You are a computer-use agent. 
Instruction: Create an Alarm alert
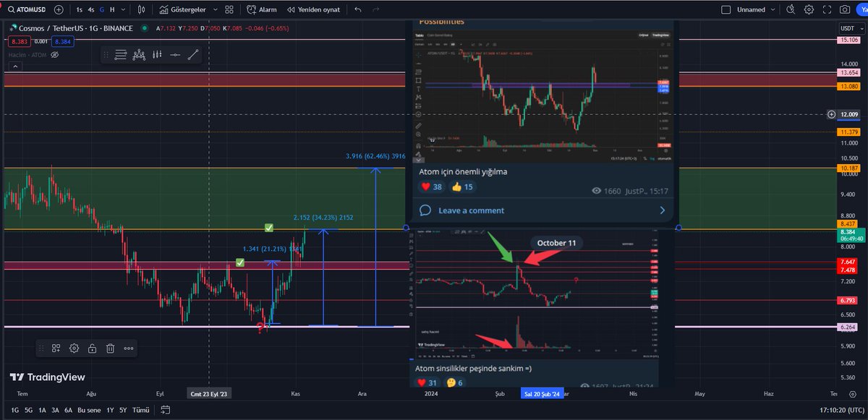pyautogui.click(x=262, y=10)
